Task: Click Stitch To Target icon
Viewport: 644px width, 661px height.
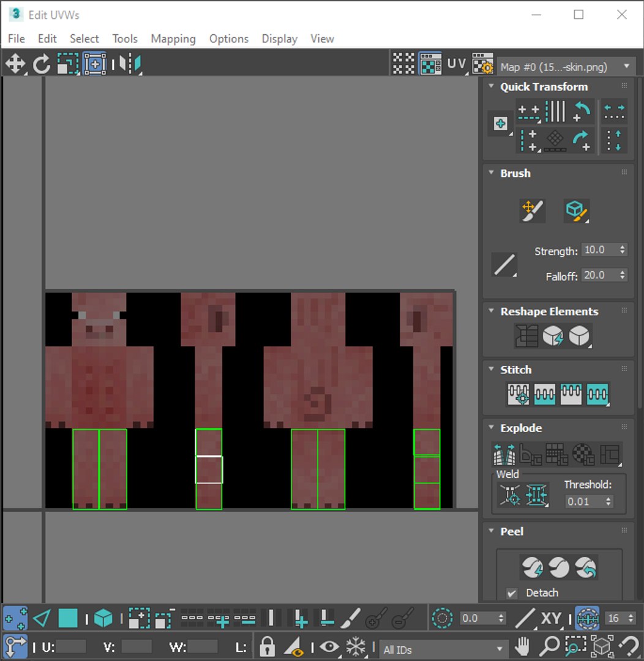Action: (x=519, y=394)
